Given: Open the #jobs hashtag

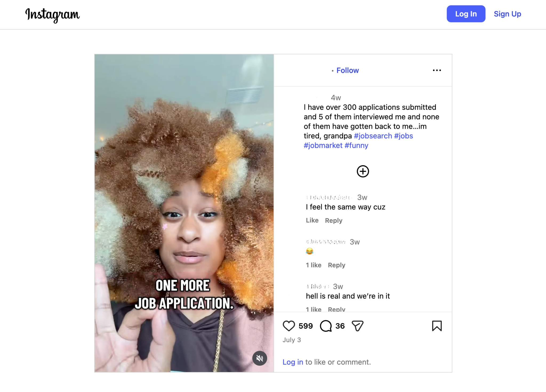Looking at the screenshot, I should click(403, 136).
